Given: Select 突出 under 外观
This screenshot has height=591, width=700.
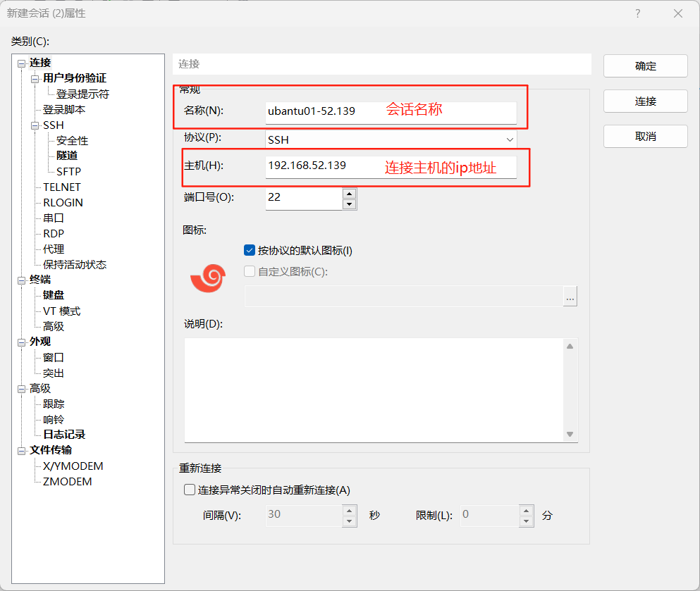Looking at the screenshot, I should click(54, 373).
